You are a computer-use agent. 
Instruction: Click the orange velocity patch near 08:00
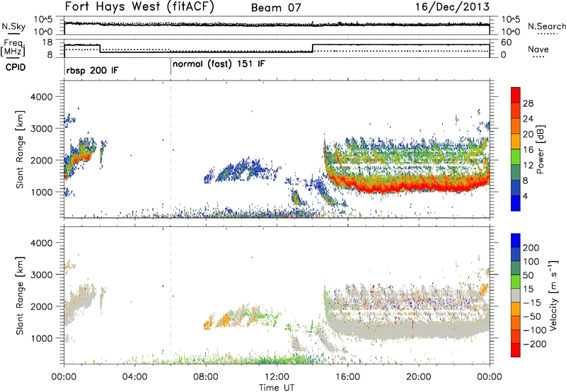pos(209,323)
